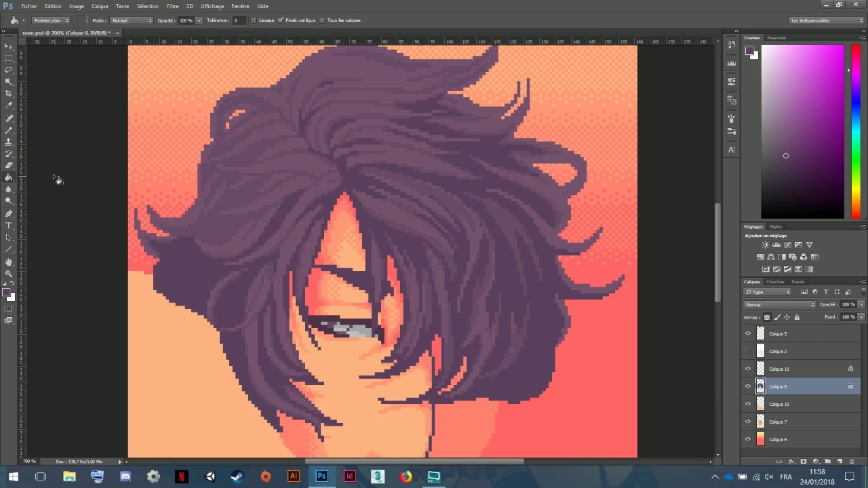Open InDesign from the taskbar
868x488 pixels.
(349, 476)
